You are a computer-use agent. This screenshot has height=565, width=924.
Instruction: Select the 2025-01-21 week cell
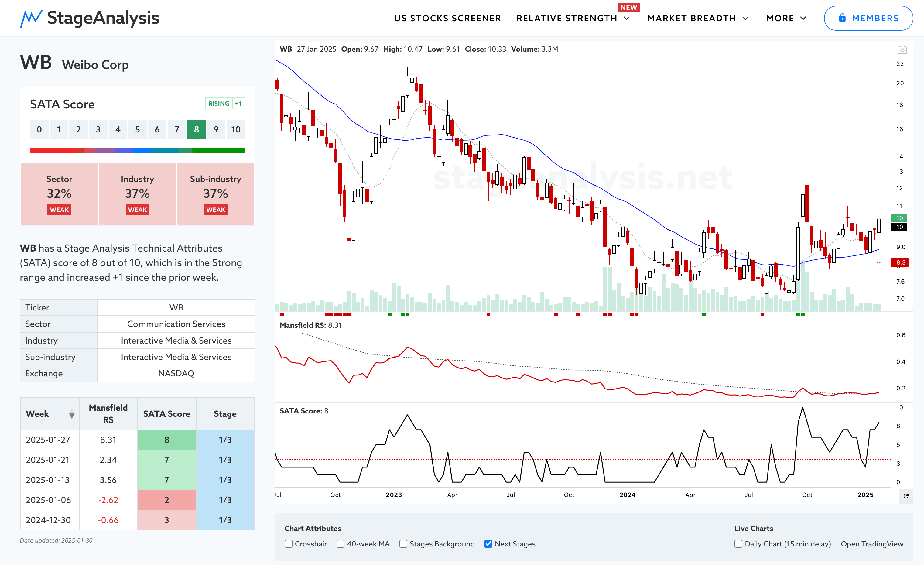(50, 460)
